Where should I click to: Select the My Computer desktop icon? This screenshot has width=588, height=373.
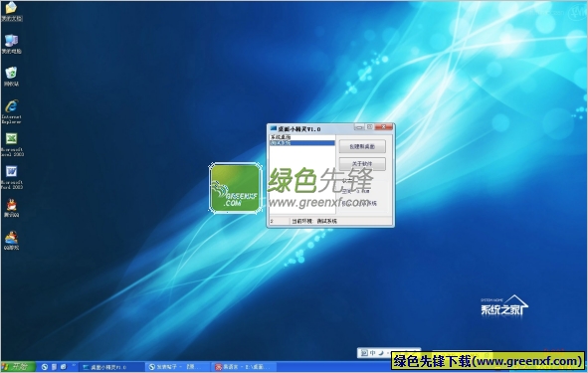click(x=11, y=44)
